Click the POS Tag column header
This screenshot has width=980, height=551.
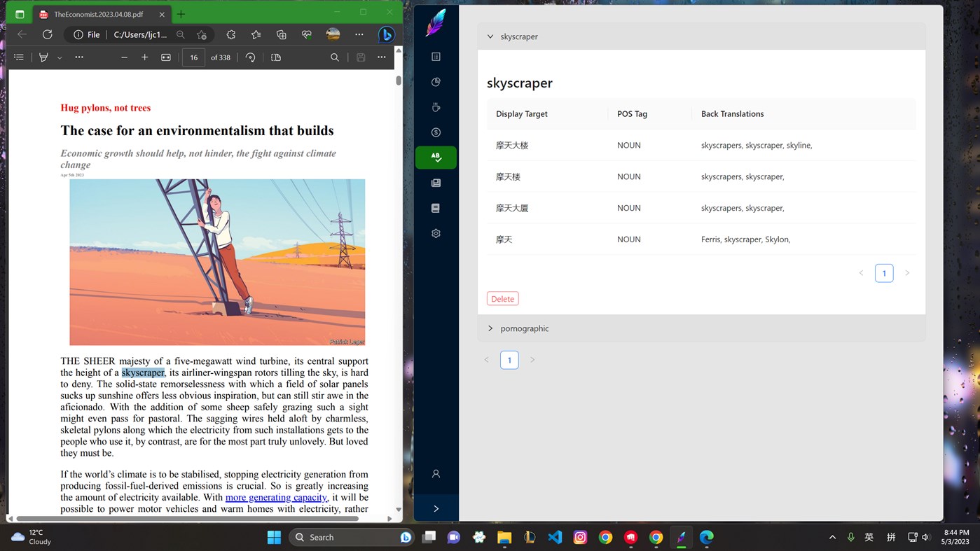coord(632,114)
